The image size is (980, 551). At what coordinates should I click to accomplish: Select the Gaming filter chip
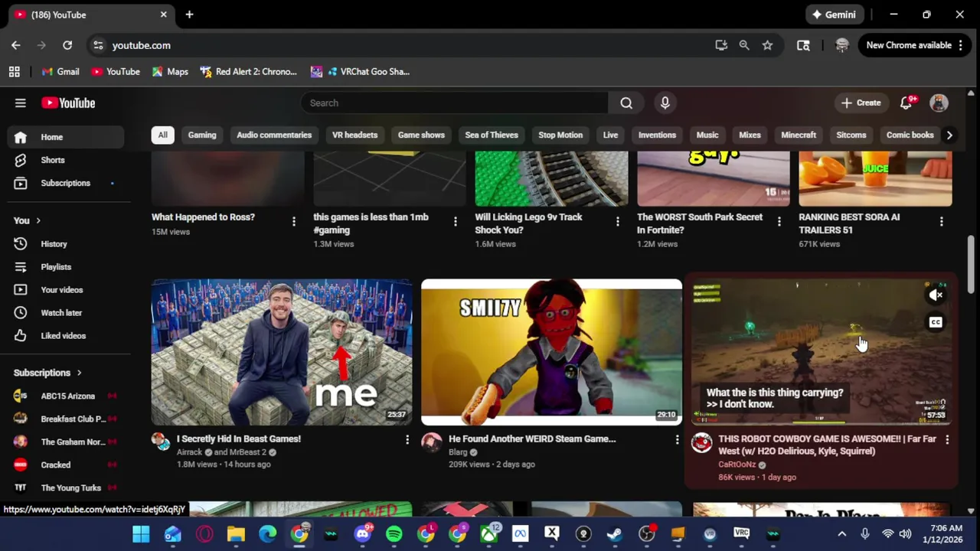[x=202, y=135]
